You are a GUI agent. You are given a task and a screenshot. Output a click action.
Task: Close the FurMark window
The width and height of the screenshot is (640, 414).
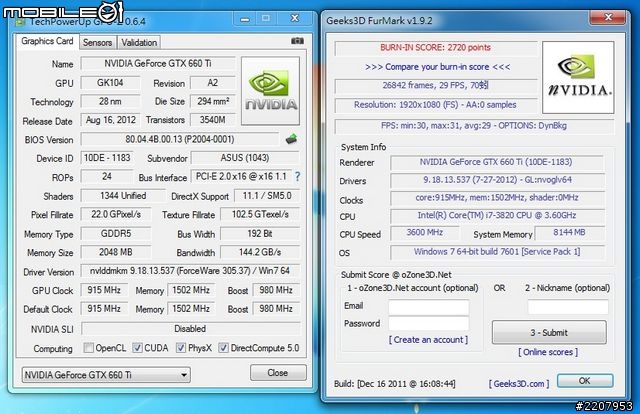pos(608,17)
